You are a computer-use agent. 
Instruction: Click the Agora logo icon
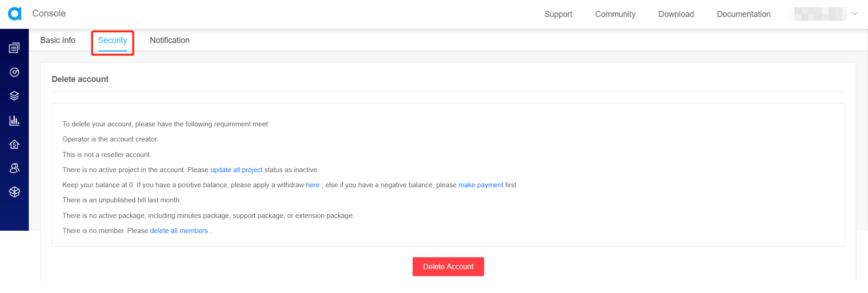pos(15,14)
